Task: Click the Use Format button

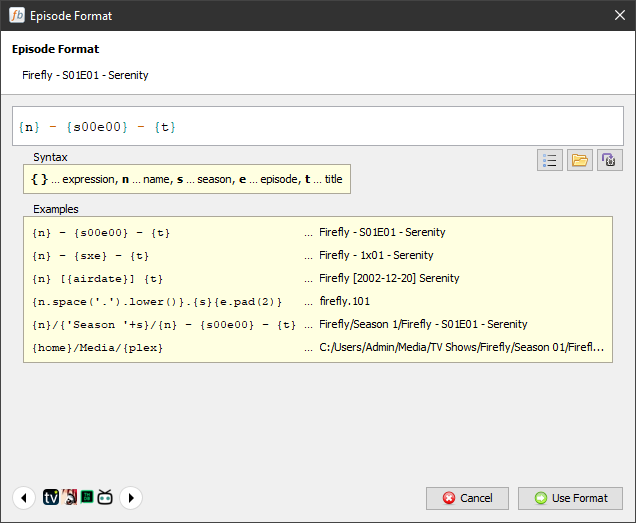Action: (x=570, y=498)
